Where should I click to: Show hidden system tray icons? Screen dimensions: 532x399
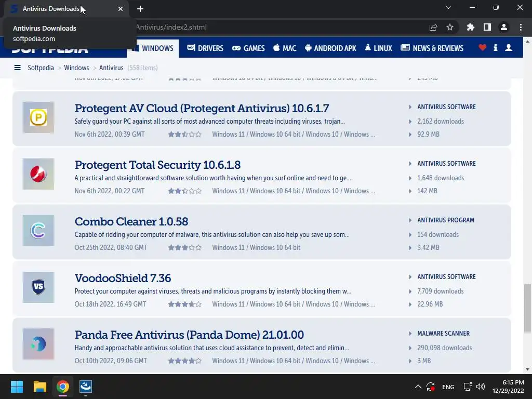pyautogui.click(x=418, y=387)
